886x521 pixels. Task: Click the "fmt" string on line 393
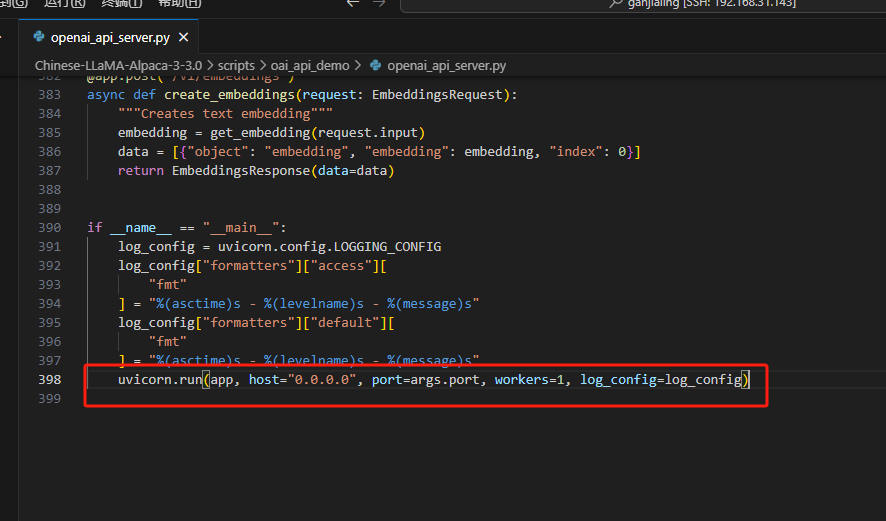(x=168, y=284)
